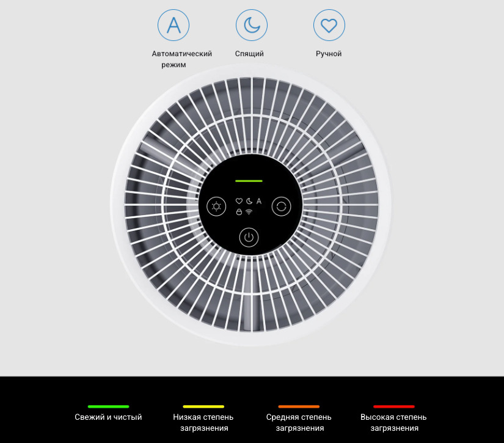Select the green "Свежий и чистый" color bar
This screenshot has height=443, width=504.
point(108,406)
